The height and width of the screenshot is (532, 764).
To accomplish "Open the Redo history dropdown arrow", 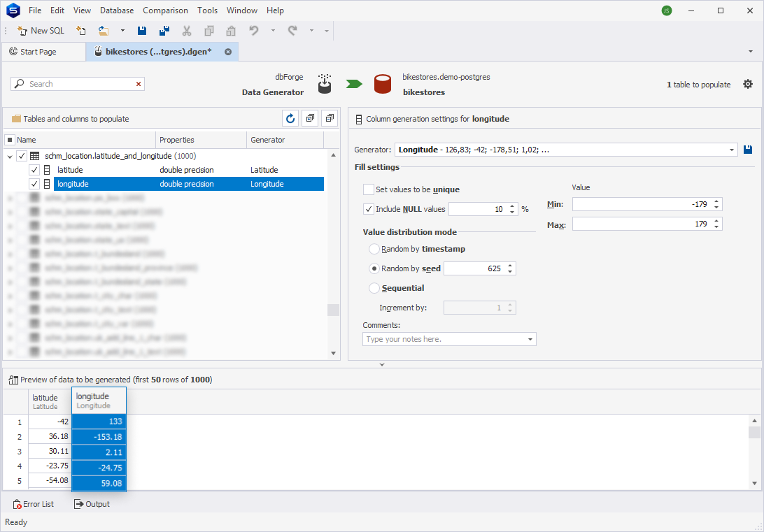I will coord(311,31).
